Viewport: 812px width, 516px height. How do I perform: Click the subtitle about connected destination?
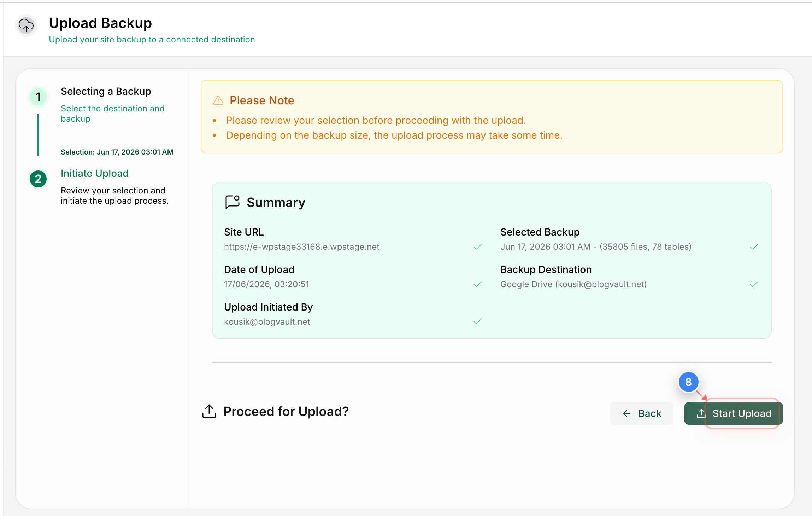(152, 40)
